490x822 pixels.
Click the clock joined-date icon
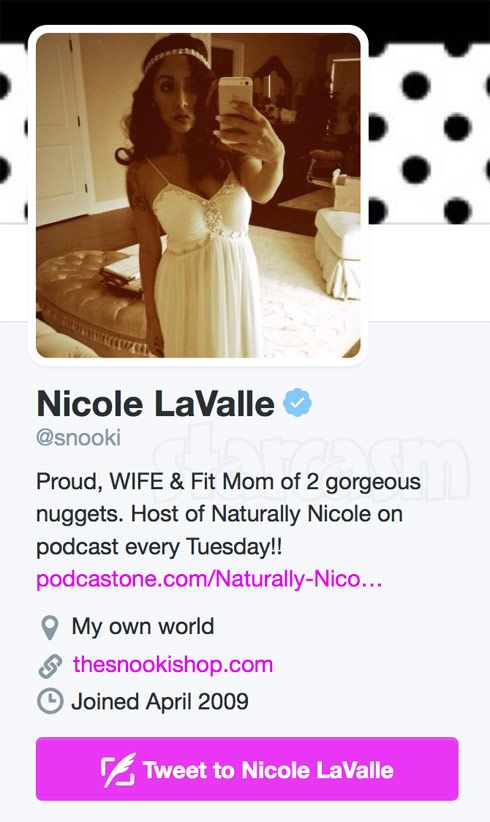tap(50, 701)
